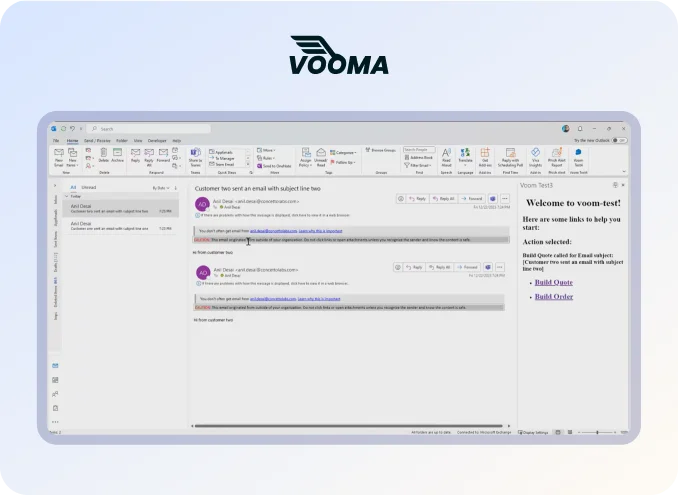Open notifications via the bell icon

coord(580,128)
